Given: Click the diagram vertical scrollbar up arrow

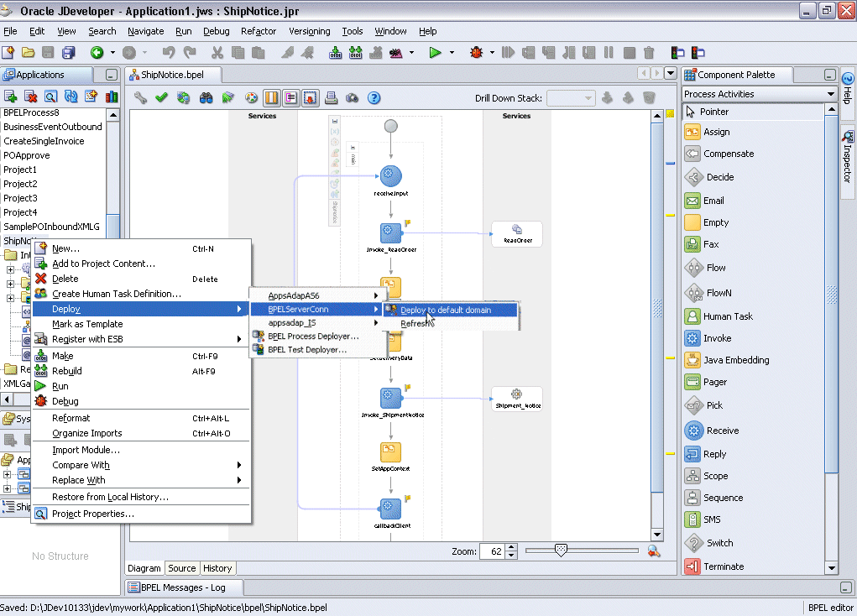Looking at the screenshot, I should (x=657, y=115).
